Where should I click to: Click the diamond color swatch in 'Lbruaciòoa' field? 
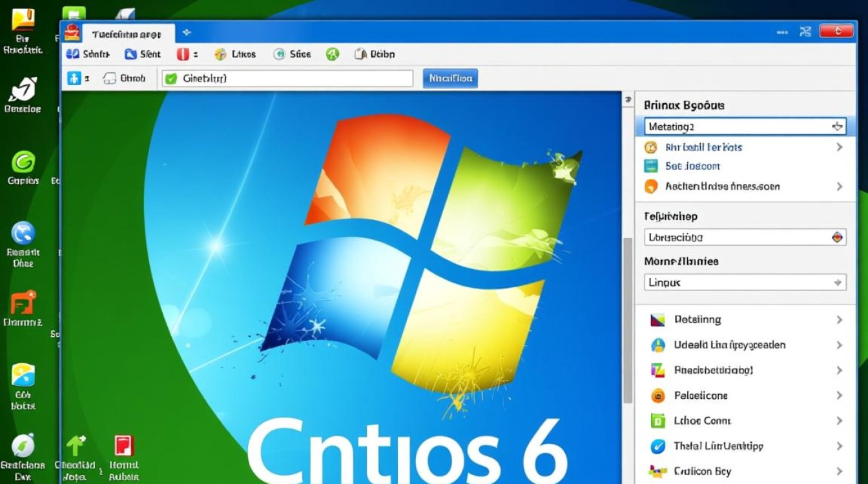click(837, 237)
